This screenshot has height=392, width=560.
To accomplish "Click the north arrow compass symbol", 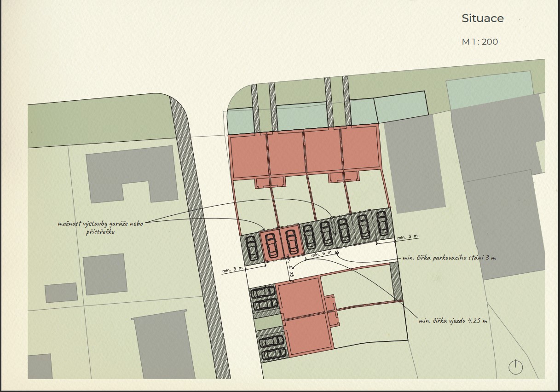I will pos(516,367).
